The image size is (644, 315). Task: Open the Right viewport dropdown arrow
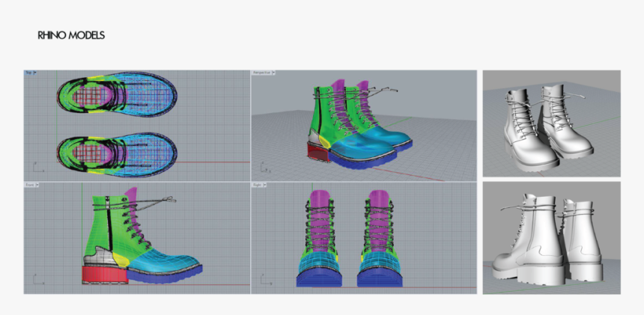264,185
